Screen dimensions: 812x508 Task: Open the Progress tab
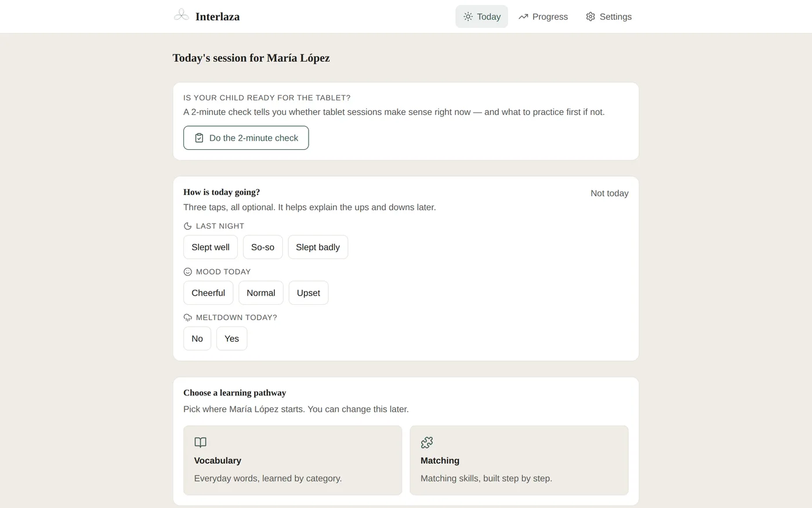point(543,17)
